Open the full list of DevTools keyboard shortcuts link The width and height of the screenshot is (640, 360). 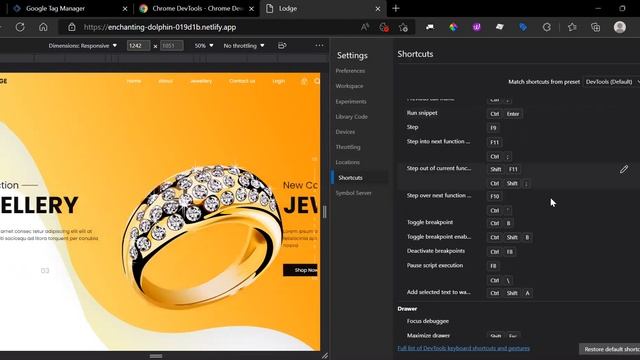464,348
